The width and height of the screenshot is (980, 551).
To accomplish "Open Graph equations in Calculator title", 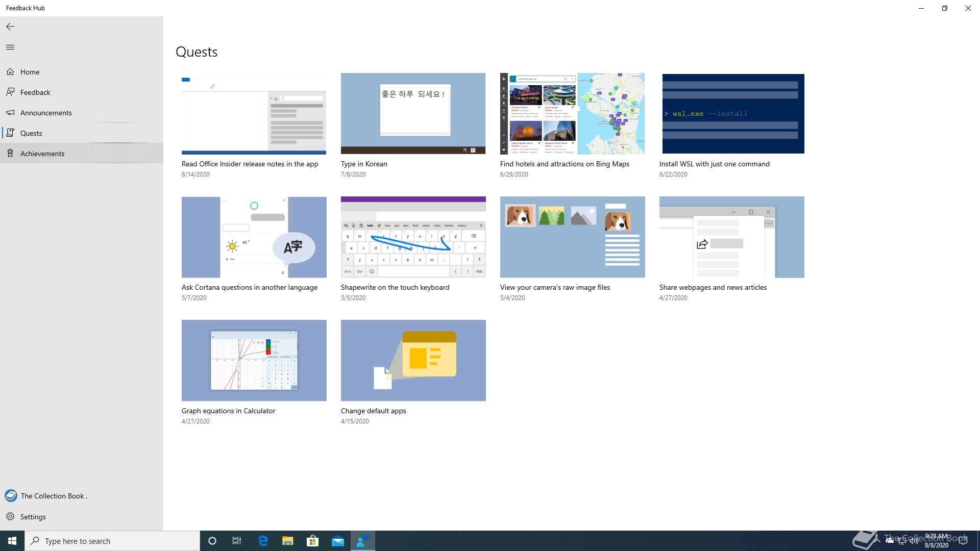I will coord(228,411).
